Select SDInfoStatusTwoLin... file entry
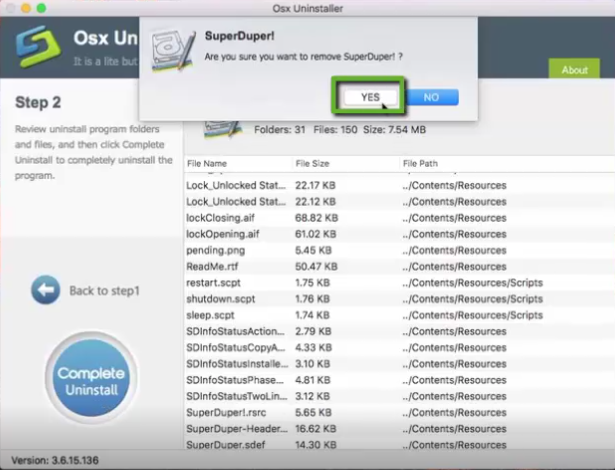 [399, 396]
